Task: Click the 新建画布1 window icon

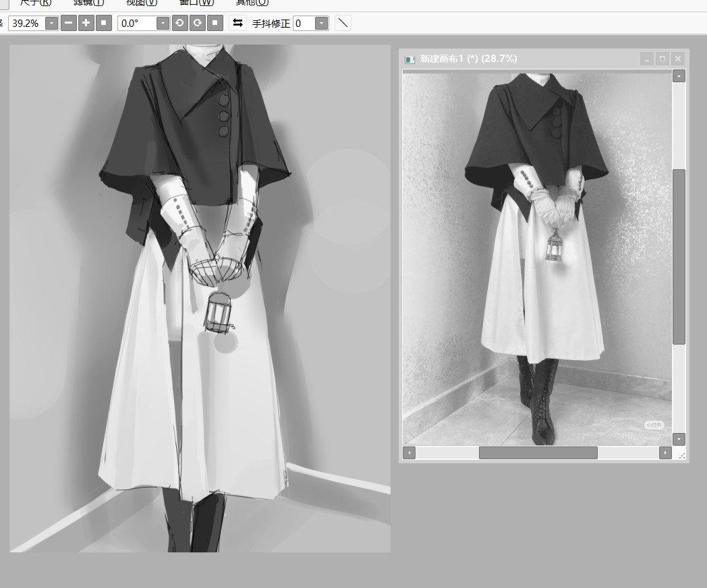Action: click(409, 59)
